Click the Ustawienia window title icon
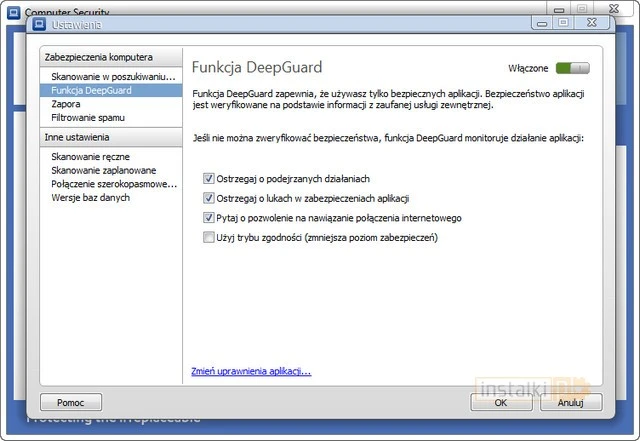The height and width of the screenshot is (441, 640). [39, 24]
